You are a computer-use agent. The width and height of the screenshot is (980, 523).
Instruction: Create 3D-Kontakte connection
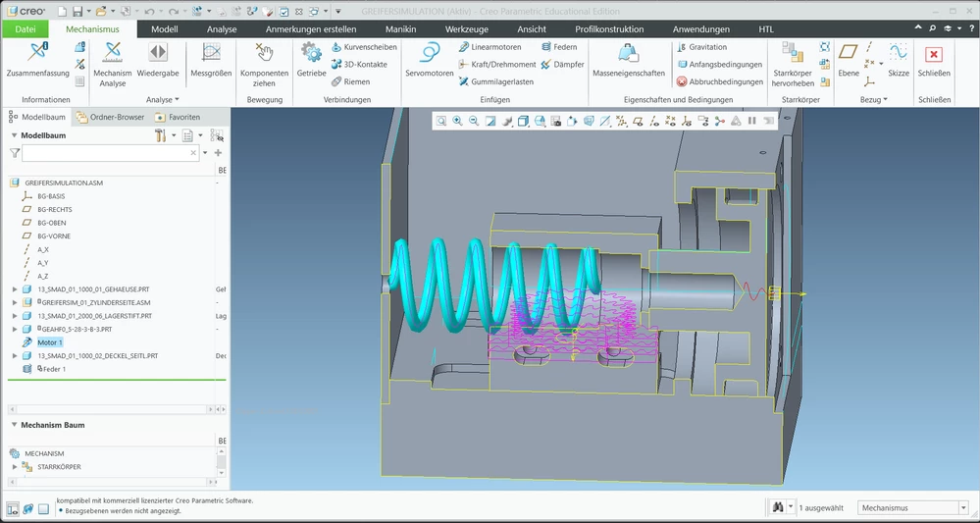coord(359,65)
